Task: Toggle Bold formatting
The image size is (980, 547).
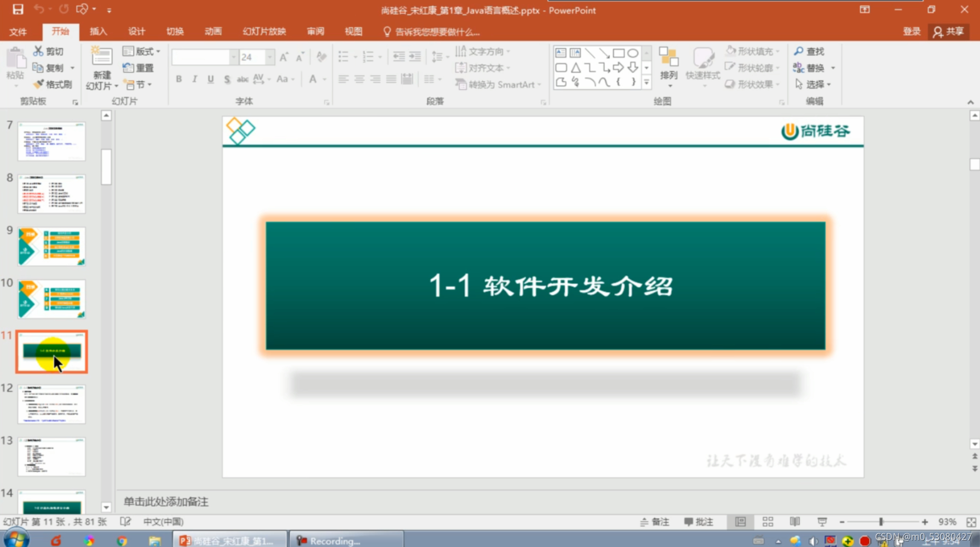Action: [x=179, y=79]
